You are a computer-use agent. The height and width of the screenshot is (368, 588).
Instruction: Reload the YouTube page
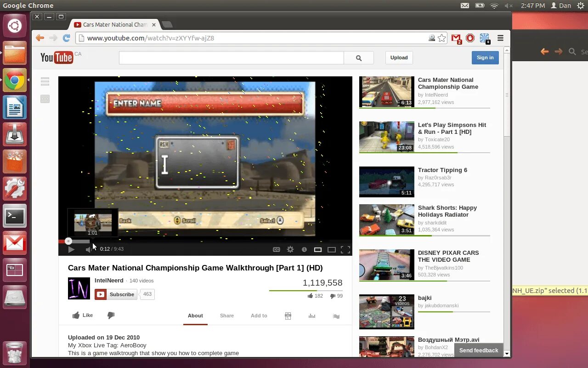click(67, 38)
